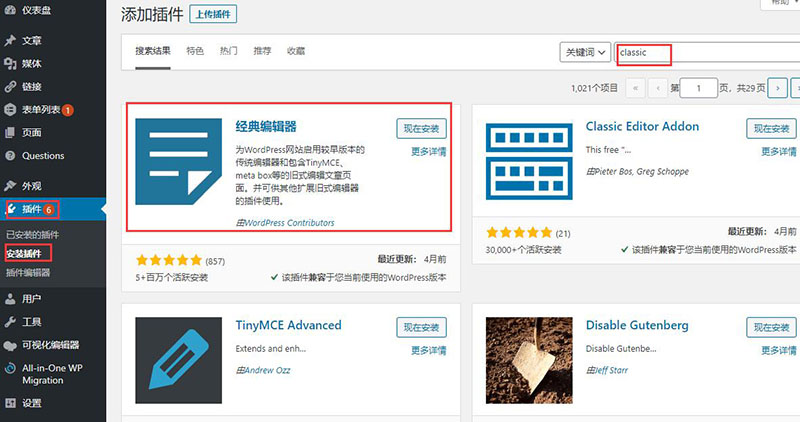Image resolution: width=800 pixels, height=422 pixels.
Task: Install 经典编辑器 with 现在安装
Action: click(421, 129)
